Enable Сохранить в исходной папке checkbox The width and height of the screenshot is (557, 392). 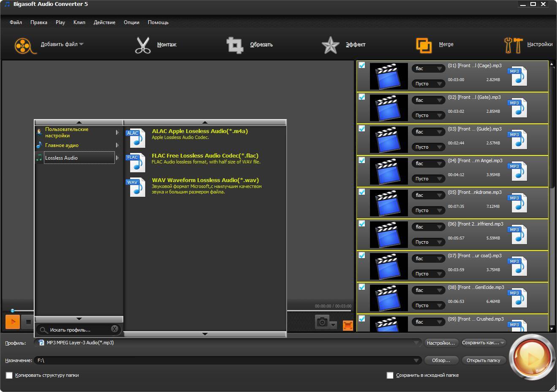390,375
